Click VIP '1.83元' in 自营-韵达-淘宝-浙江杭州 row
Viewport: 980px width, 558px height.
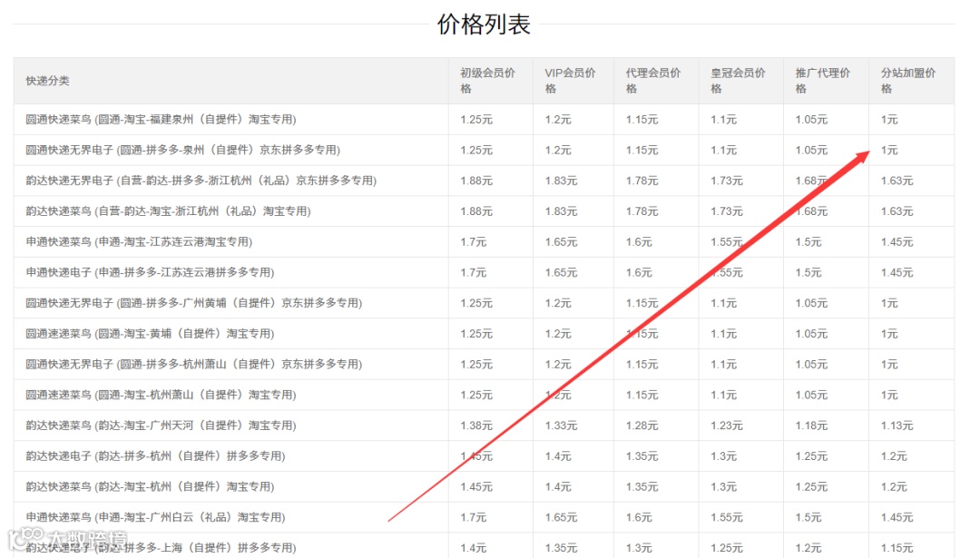[561, 211]
